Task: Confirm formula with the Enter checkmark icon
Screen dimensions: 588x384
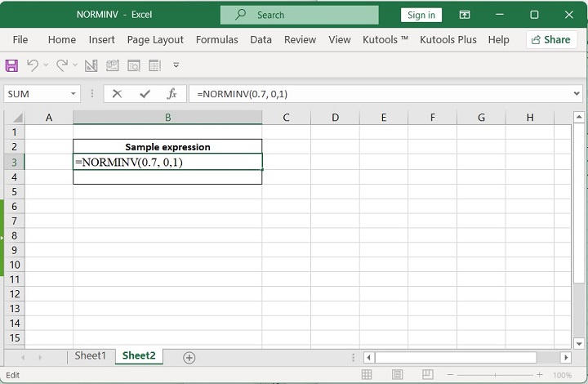Action: click(x=145, y=94)
